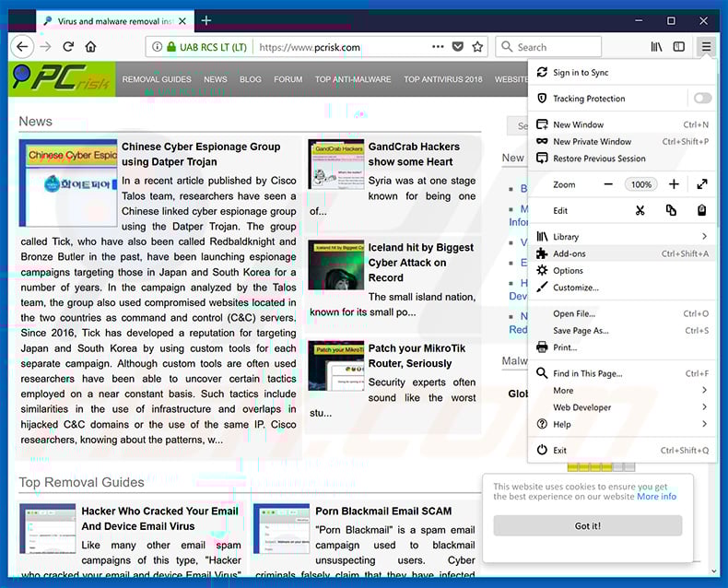Open REMOVAL GUIDES nav link
728x588 pixels.
click(x=157, y=79)
